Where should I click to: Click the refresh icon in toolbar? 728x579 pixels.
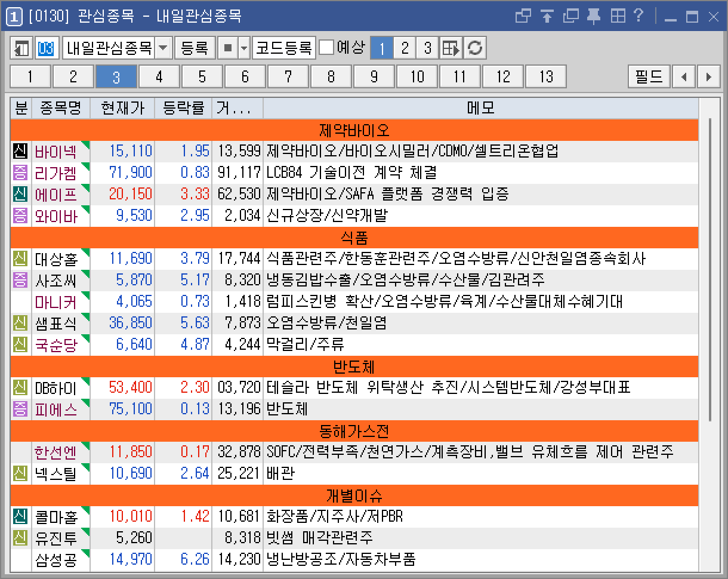(475, 48)
